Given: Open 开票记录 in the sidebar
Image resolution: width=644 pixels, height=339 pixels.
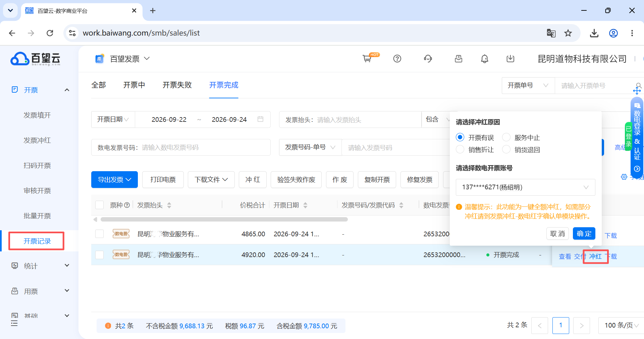Looking at the screenshot, I should tap(37, 241).
